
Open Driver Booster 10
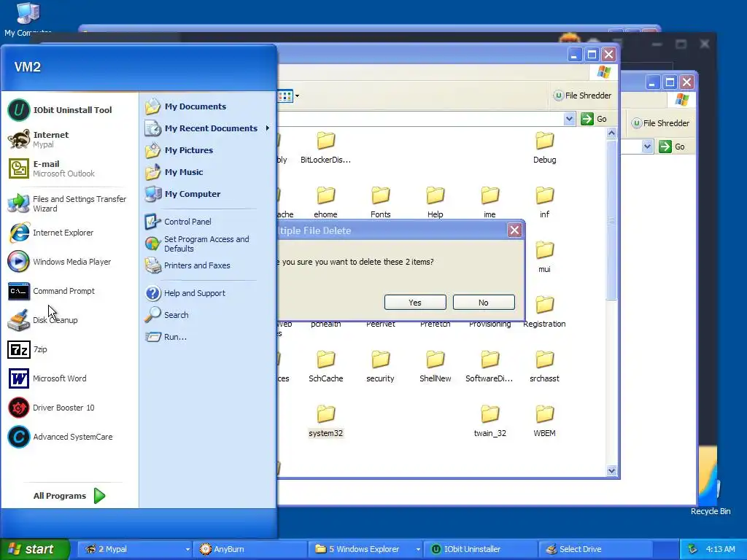(66, 408)
